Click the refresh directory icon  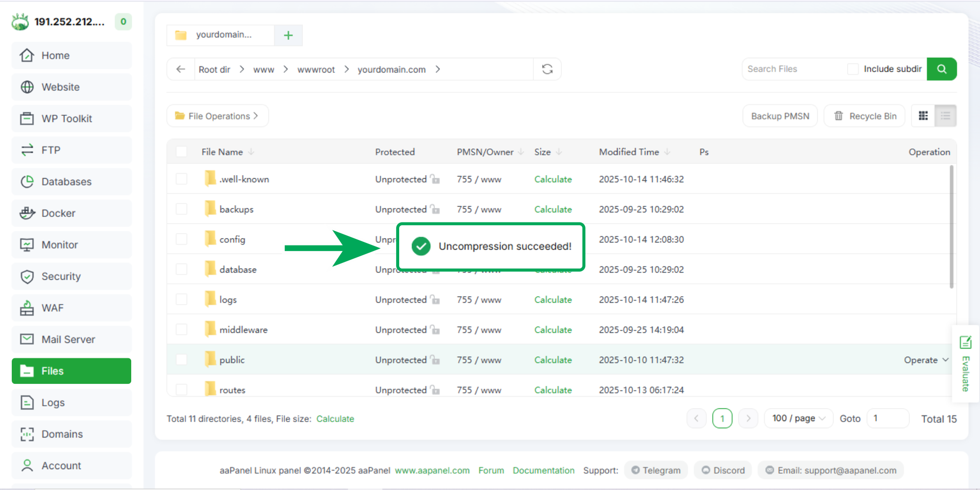547,69
